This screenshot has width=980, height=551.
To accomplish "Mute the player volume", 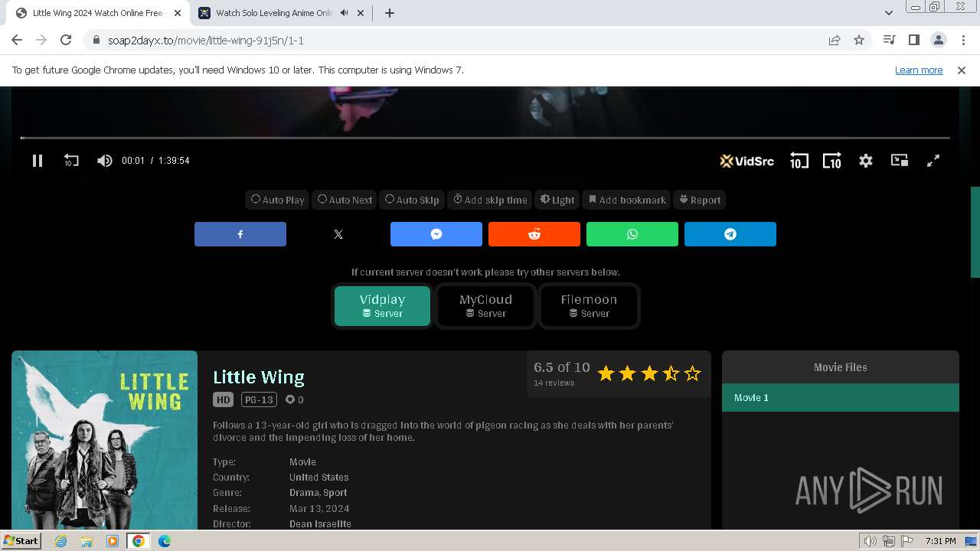I will 104,161.
